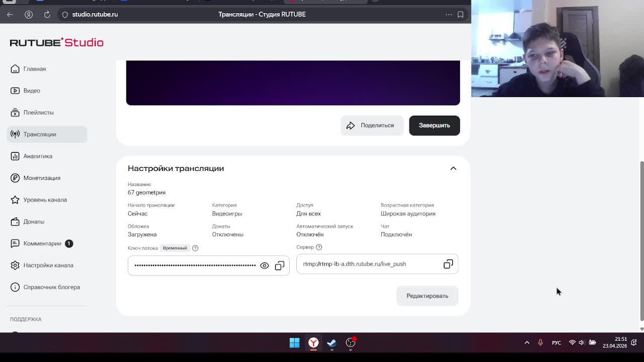Open the notification bell in the taskbar
Image resolution: width=644 pixels, height=362 pixels.
634,343
